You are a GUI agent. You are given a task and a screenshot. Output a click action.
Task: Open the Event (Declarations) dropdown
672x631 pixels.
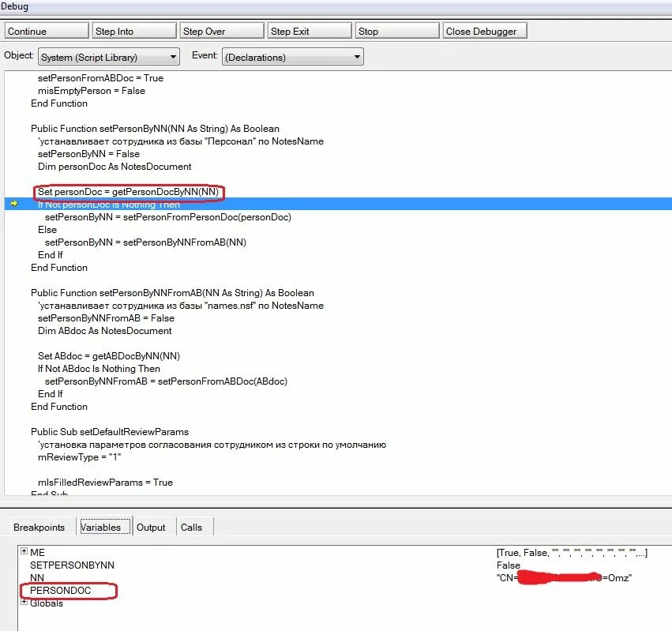tap(357, 57)
